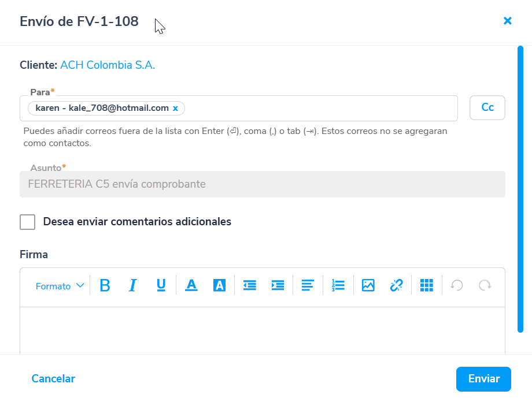Open text alignment options
Viewport: 532px width, 402px height.
pos(308,285)
